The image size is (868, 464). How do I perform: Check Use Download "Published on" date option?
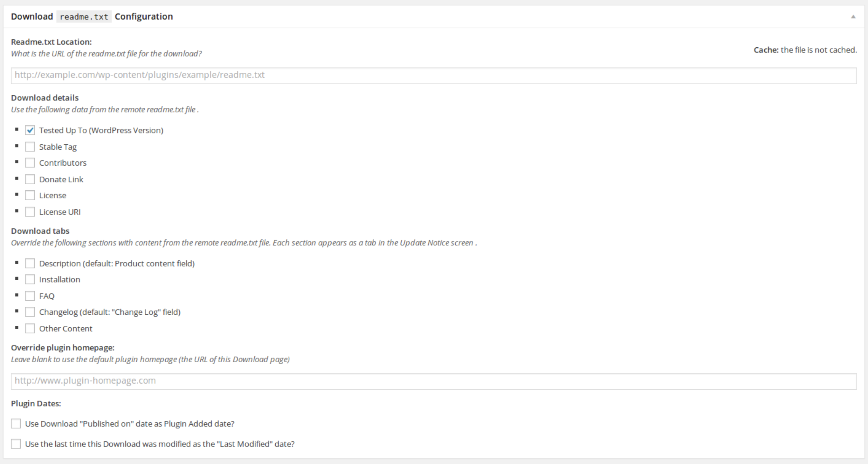[16, 424]
